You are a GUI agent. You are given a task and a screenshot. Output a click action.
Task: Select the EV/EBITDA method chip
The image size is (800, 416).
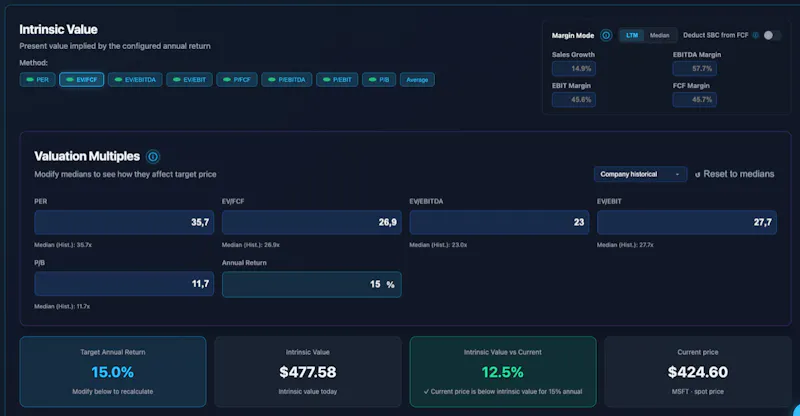tap(135, 80)
